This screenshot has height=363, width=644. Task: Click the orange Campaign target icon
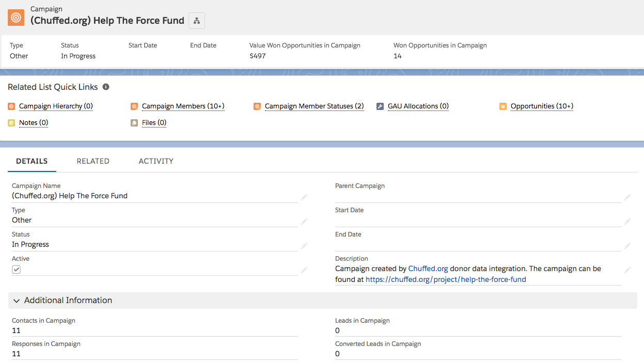point(16,18)
